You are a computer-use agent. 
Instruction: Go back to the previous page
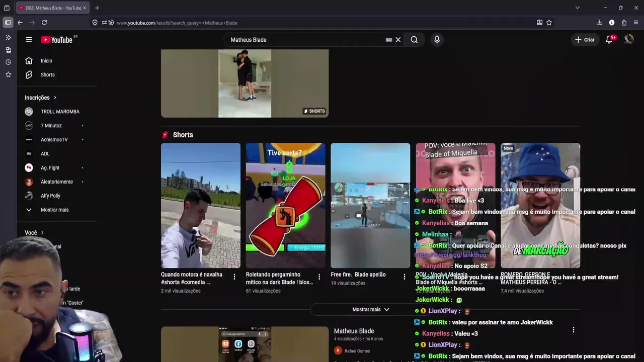(20, 23)
